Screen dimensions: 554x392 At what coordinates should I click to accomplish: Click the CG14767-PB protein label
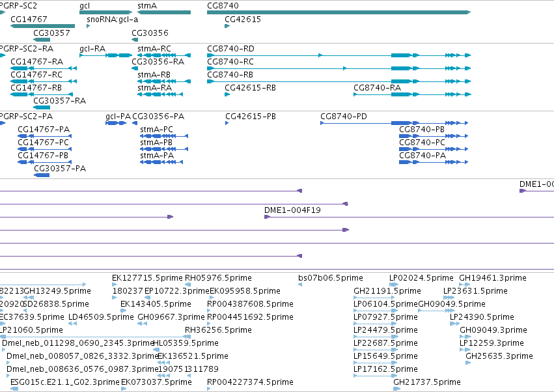click(43, 156)
